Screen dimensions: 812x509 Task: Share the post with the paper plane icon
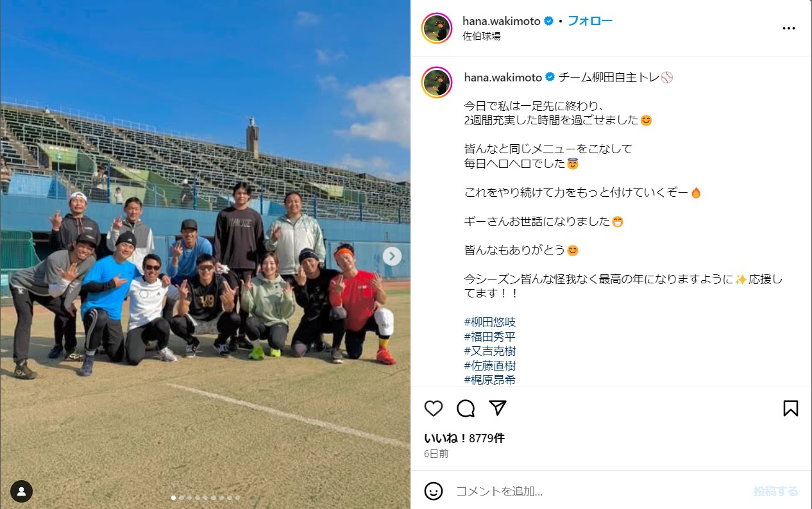pos(498,408)
